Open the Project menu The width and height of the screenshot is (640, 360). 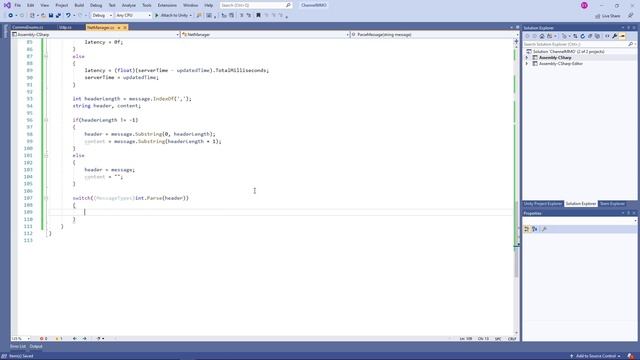[x=62, y=5]
